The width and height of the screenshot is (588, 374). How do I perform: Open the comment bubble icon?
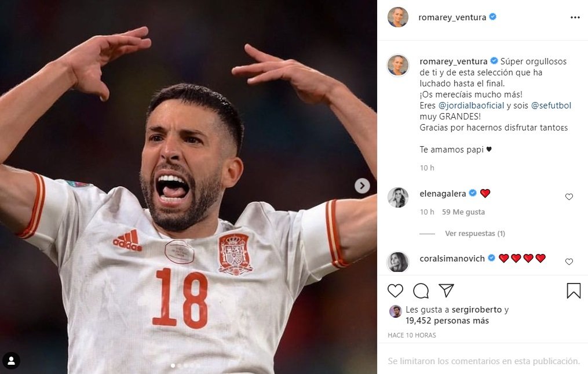421,291
